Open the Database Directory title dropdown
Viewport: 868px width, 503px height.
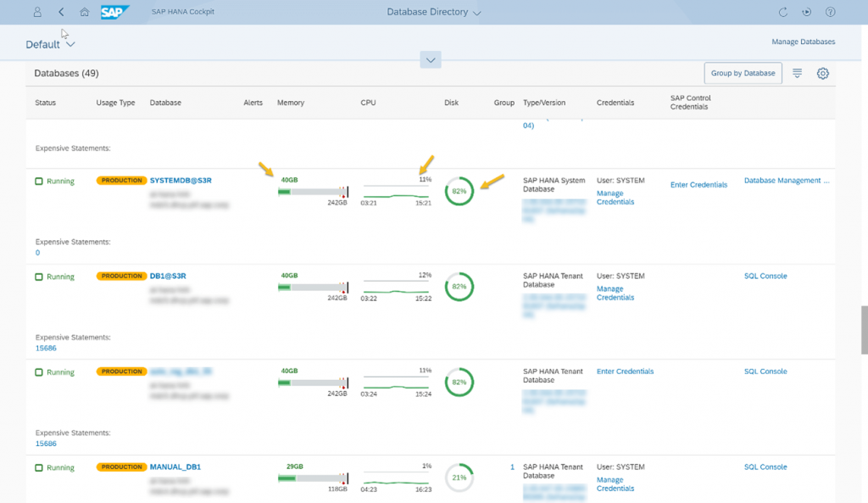pyautogui.click(x=433, y=12)
